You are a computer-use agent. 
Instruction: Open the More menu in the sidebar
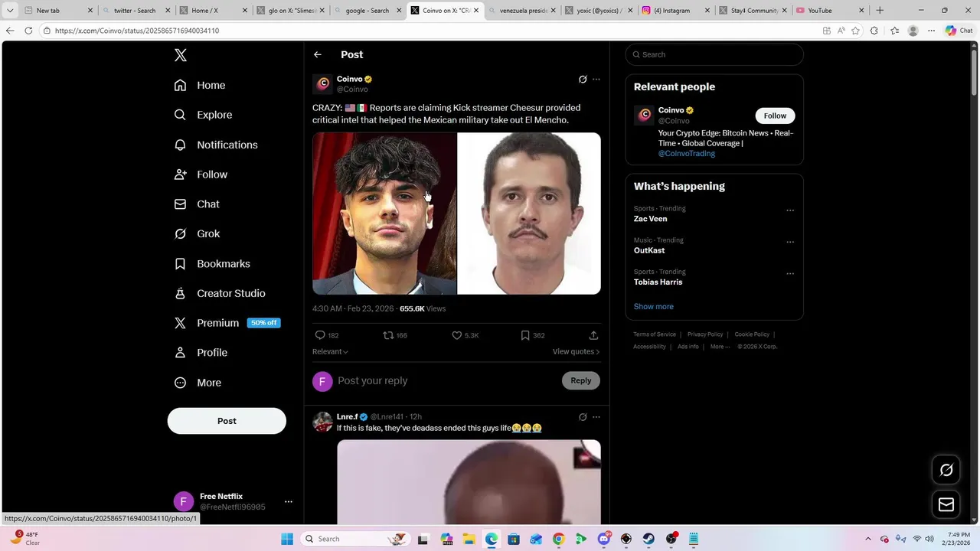[x=198, y=383]
